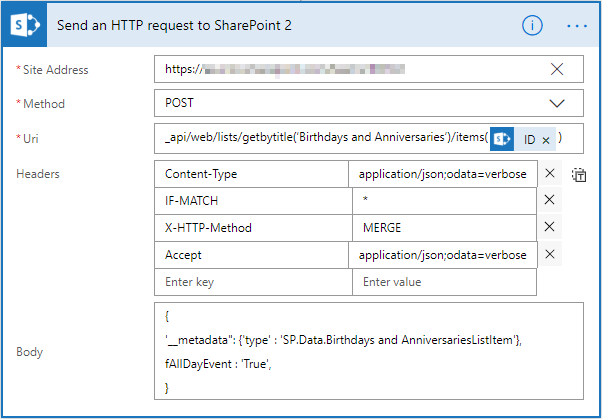Delete the X-HTTP-Method header row

(550, 227)
